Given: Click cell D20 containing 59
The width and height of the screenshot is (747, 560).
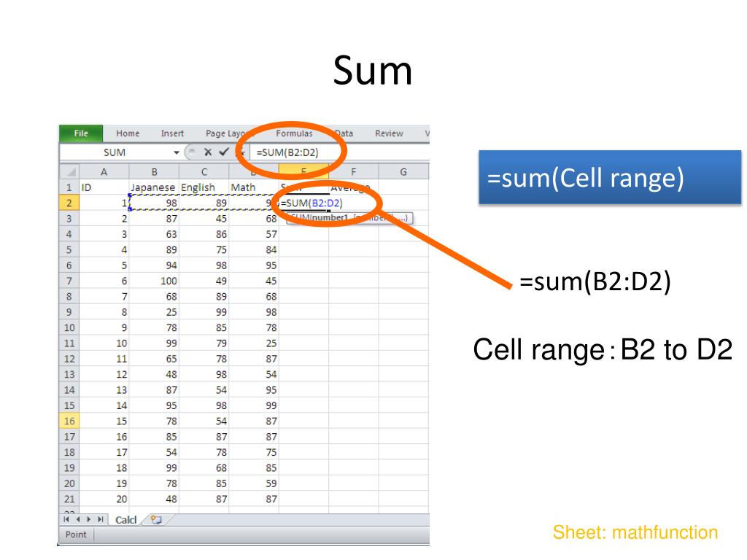Looking at the screenshot, I should 253,483.
